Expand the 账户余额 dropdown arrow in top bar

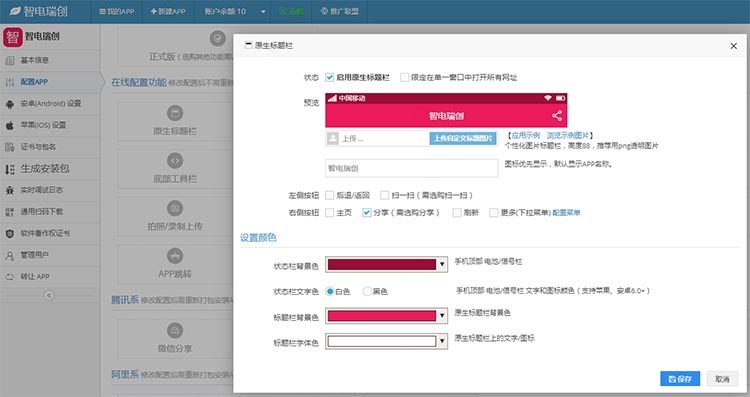pos(263,11)
